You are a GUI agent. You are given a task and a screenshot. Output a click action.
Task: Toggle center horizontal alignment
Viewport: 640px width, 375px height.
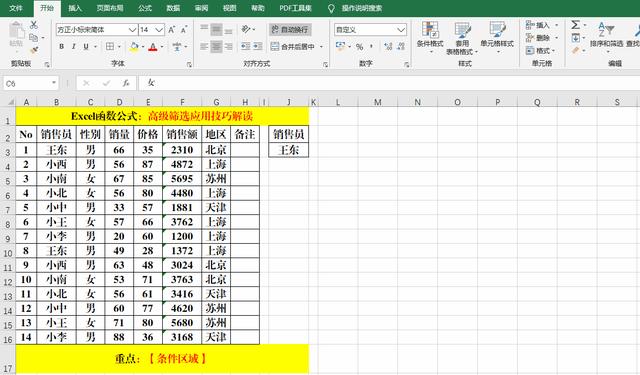pyautogui.click(x=216, y=47)
